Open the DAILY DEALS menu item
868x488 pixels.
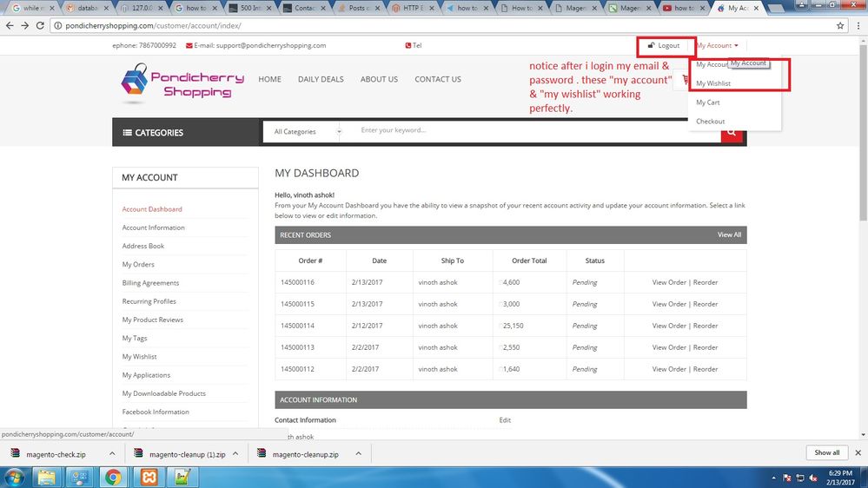(x=321, y=79)
